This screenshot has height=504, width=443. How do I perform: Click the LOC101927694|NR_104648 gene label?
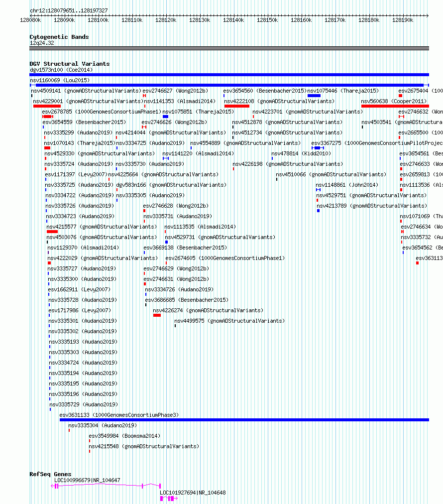[193, 493]
